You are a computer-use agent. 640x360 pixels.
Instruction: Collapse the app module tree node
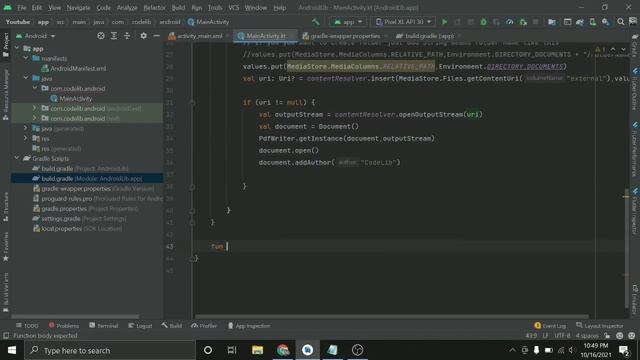pyautogui.click(x=17, y=48)
